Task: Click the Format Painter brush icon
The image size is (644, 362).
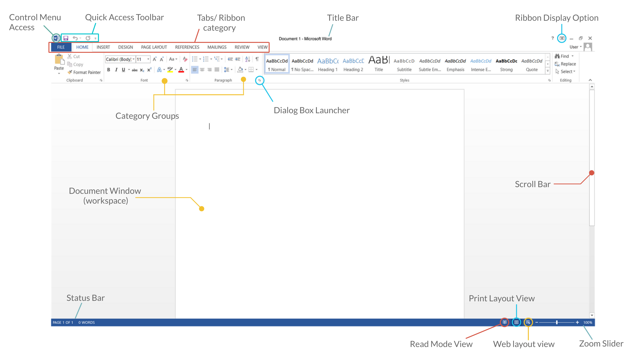Action: [70, 72]
